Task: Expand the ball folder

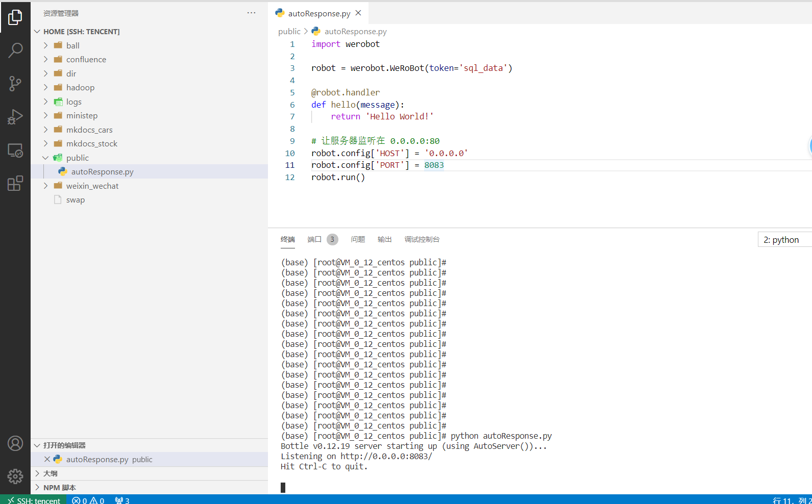Action: (45, 45)
